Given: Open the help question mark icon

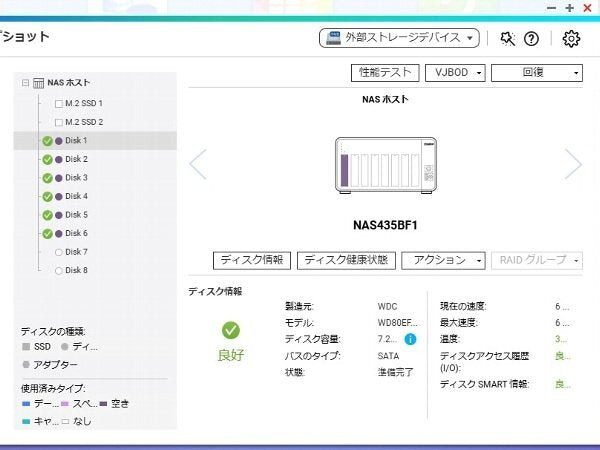Looking at the screenshot, I should (531, 39).
